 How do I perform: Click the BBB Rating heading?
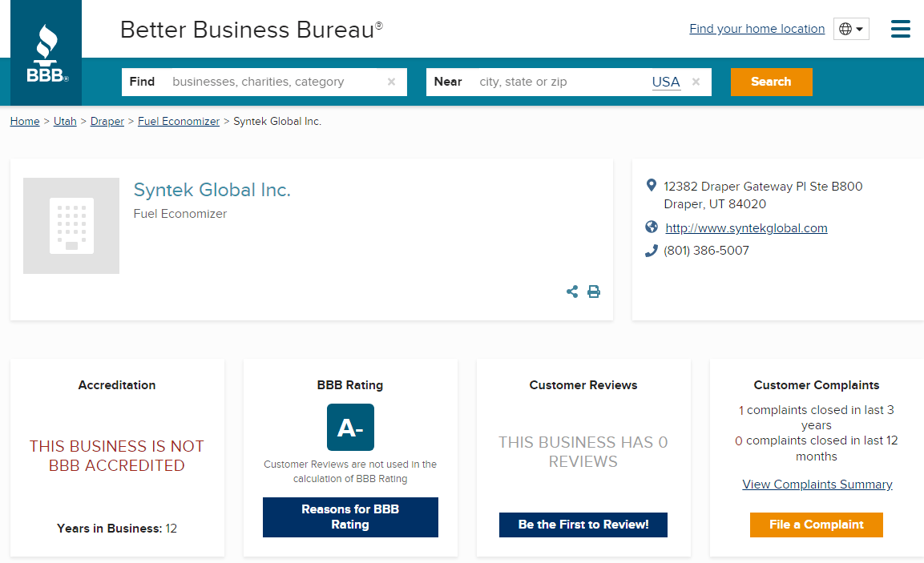point(350,385)
